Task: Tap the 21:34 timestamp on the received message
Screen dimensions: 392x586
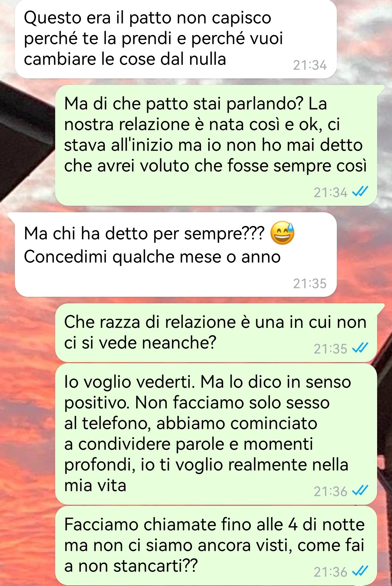Action: (x=310, y=65)
